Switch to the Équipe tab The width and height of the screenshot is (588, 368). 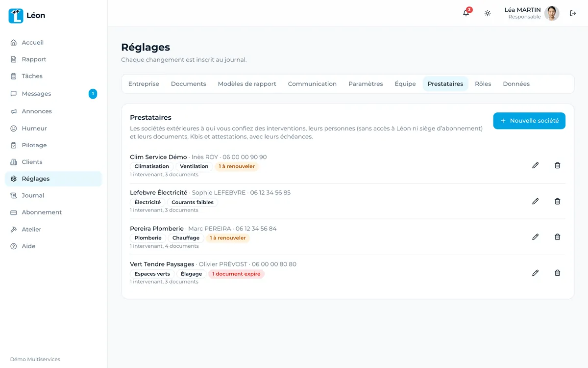click(405, 84)
